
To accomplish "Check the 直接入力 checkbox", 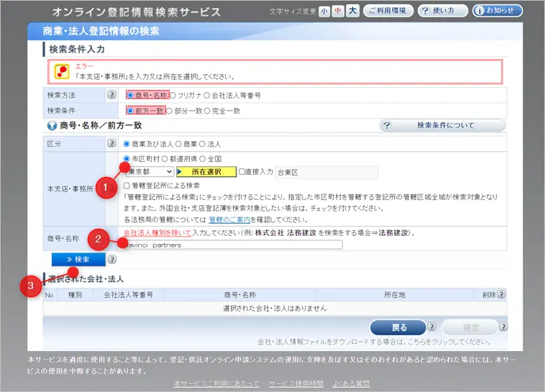I will (x=243, y=172).
